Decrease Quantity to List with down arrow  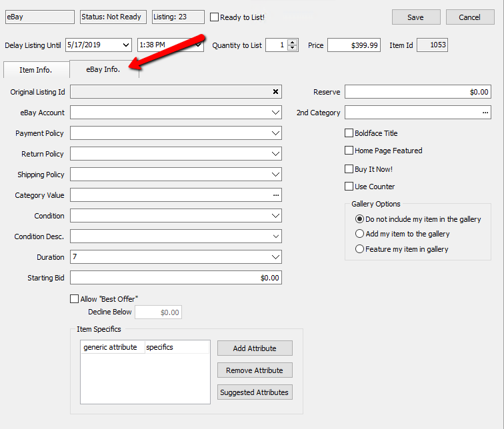tap(292, 48)
